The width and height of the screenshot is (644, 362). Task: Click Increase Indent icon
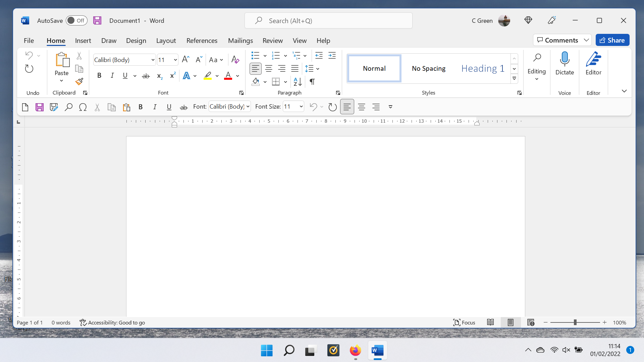pos(332,56)
